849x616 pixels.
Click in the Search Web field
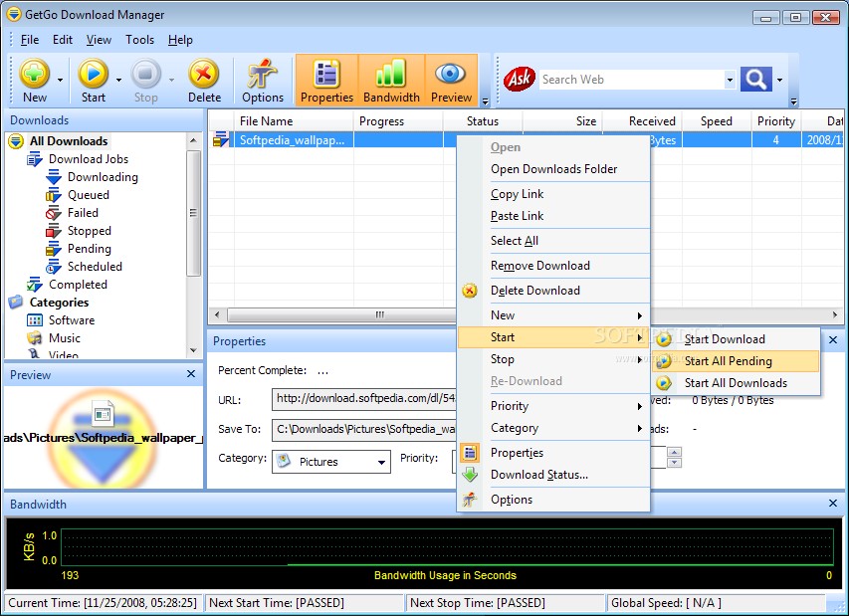click(631, 80)
